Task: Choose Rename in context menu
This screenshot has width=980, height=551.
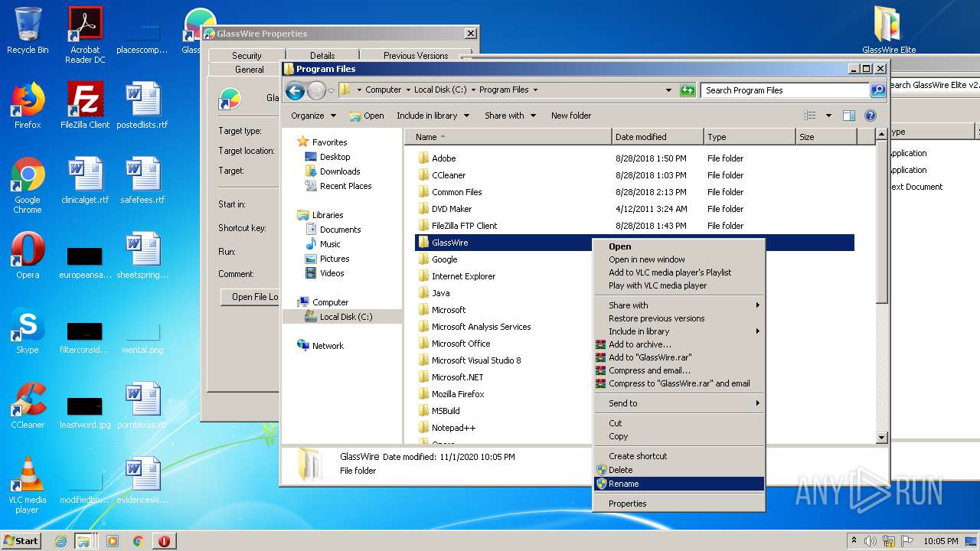Action: click(x=679, y=484)
